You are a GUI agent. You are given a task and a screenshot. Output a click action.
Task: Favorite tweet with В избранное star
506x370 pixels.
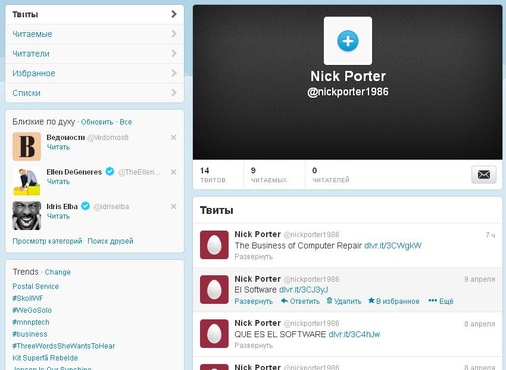pos(394,301)
